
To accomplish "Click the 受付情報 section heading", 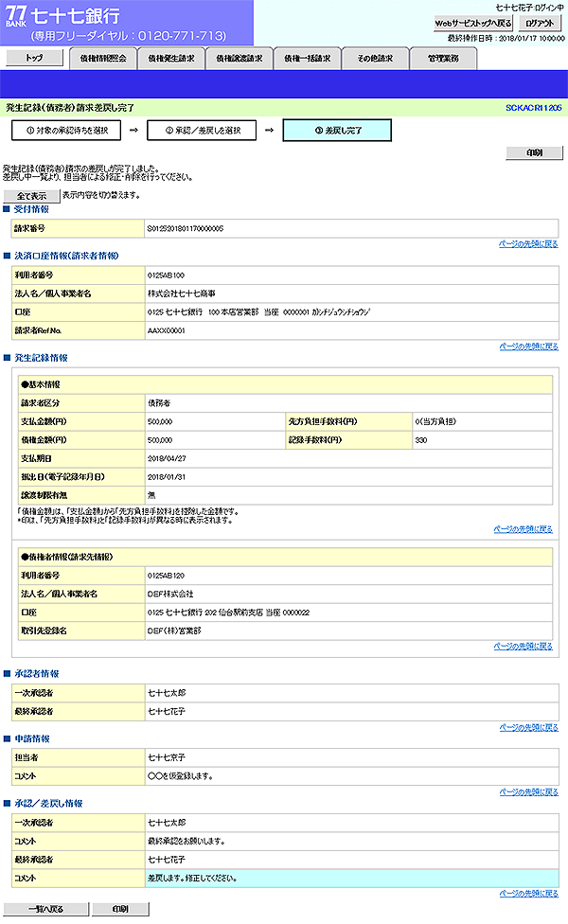I will coord(32,209).
